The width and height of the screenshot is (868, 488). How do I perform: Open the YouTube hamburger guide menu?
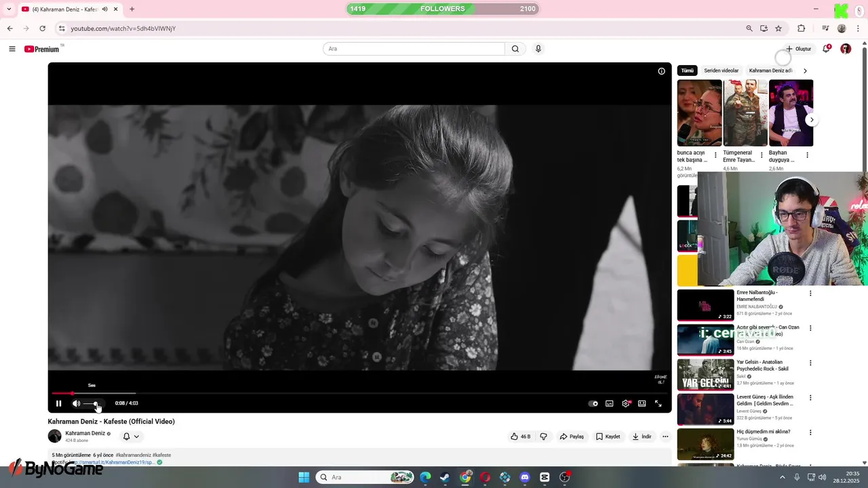[12, 49]
